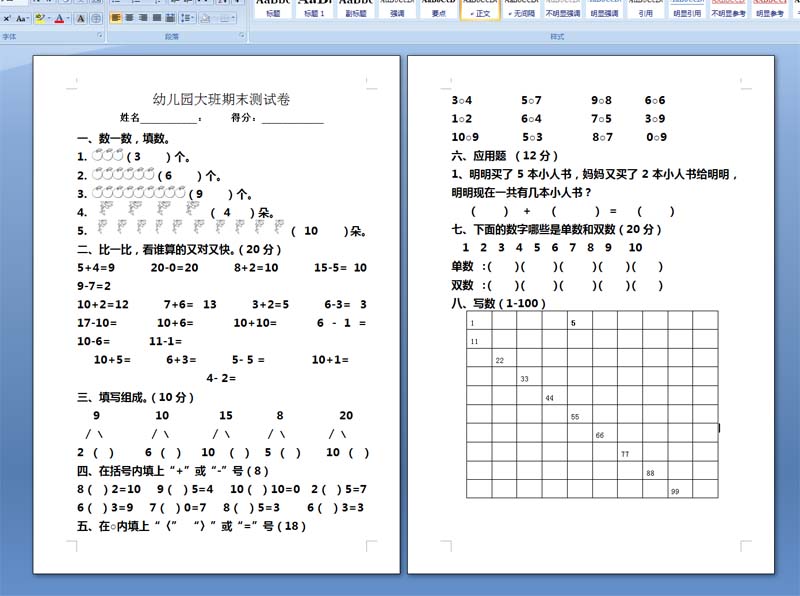Click the paragraph borders icon
800x596 pixels.
[x=224, y=18]
